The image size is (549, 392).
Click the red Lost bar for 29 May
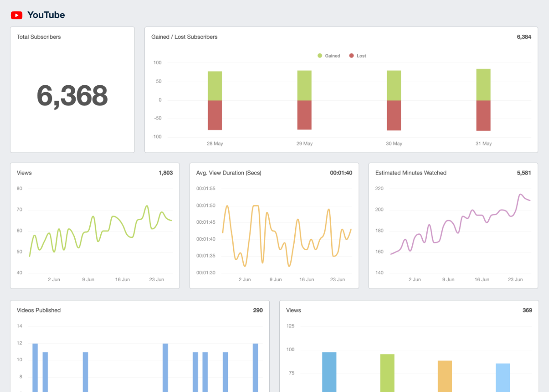(x=304, y=115)
